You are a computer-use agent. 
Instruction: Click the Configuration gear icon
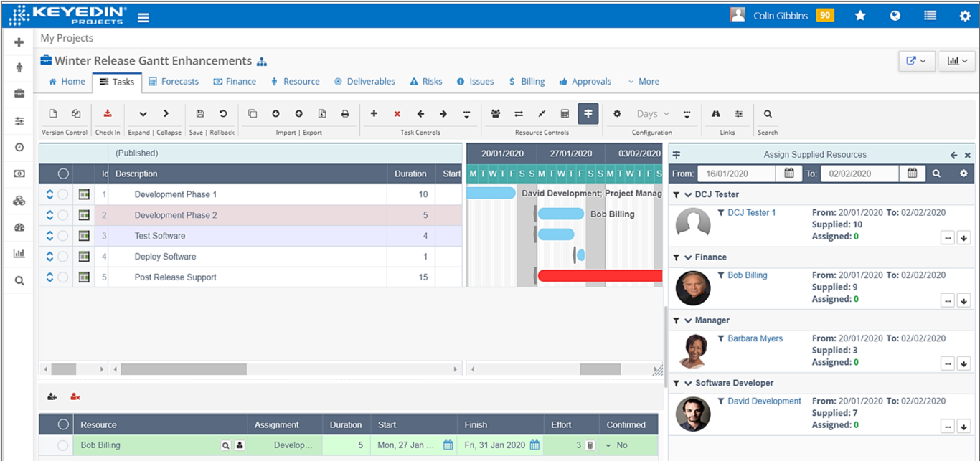click(617, 113)
